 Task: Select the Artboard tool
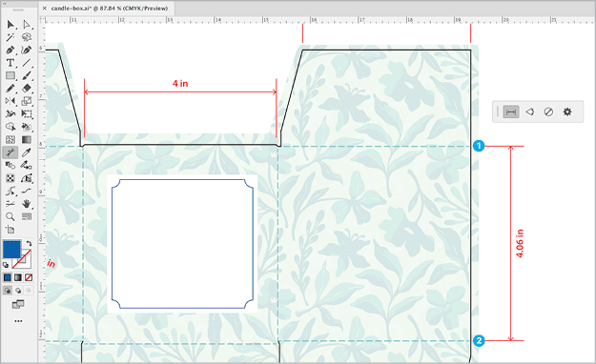coord(10,230)
